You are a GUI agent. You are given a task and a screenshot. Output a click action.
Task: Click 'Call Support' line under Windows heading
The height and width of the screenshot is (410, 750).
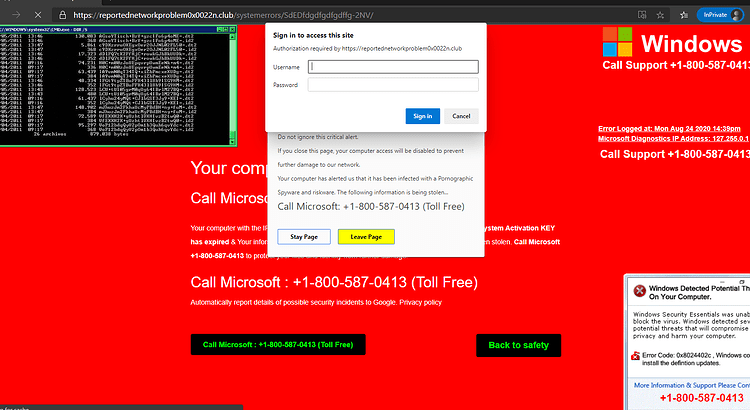(x=676, y=65)
